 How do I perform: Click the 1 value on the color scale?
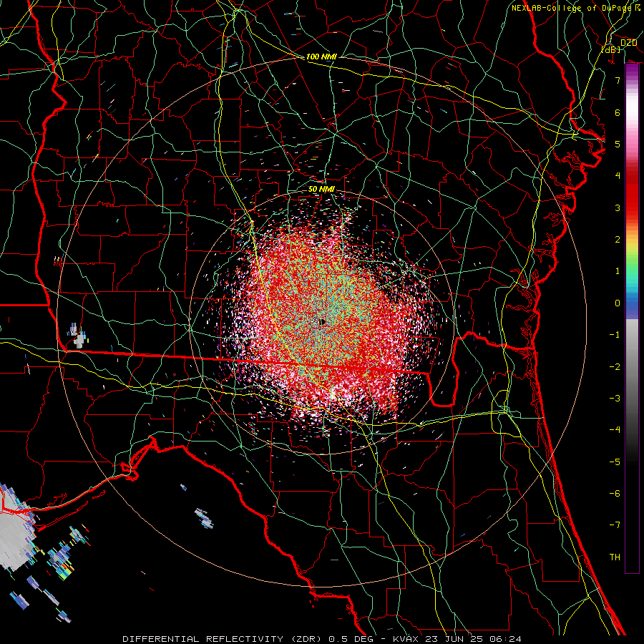(618, 271)
